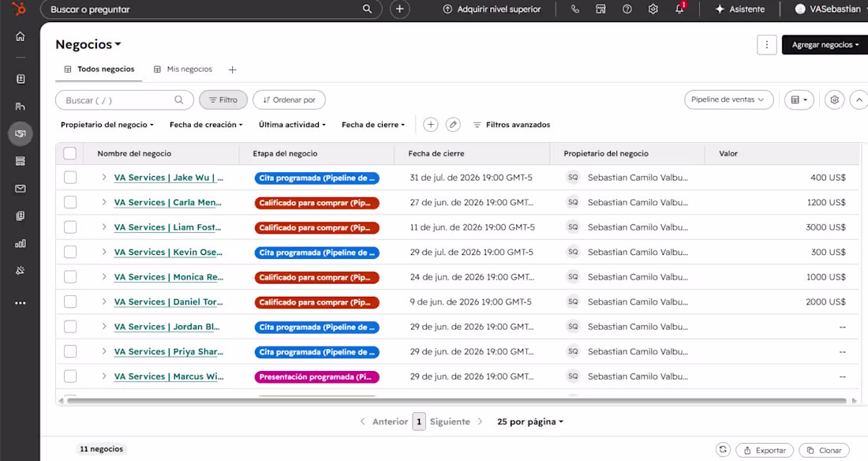Open the Content sidebar icon
This screenshot has width=868, height=461.
pyautogui.click(x=21, y=161)
